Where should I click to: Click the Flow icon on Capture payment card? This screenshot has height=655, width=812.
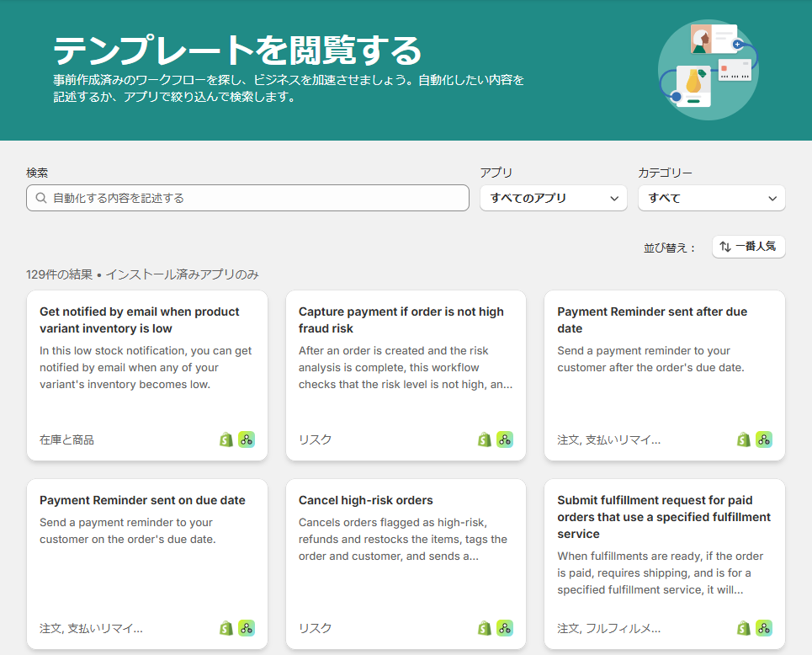(x=505, y=439)
